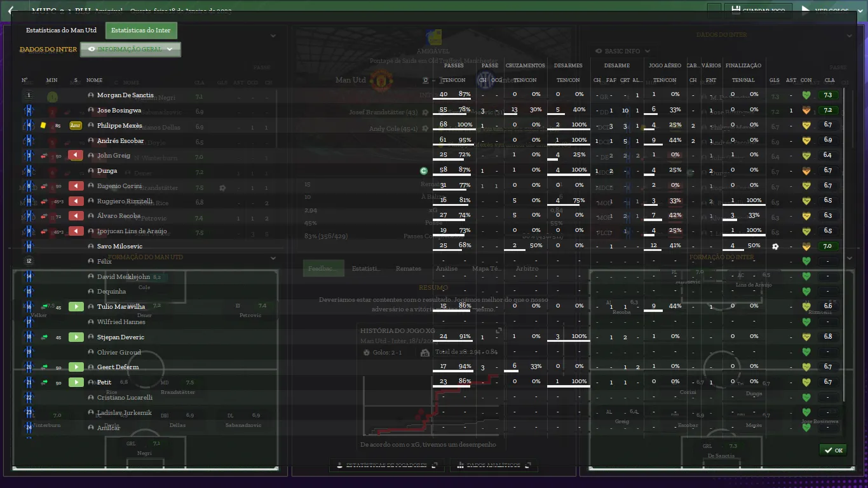Click the profile icon next to Jose Bosingwa
This screenshot has width=868, height=488.
click(91, 111)
